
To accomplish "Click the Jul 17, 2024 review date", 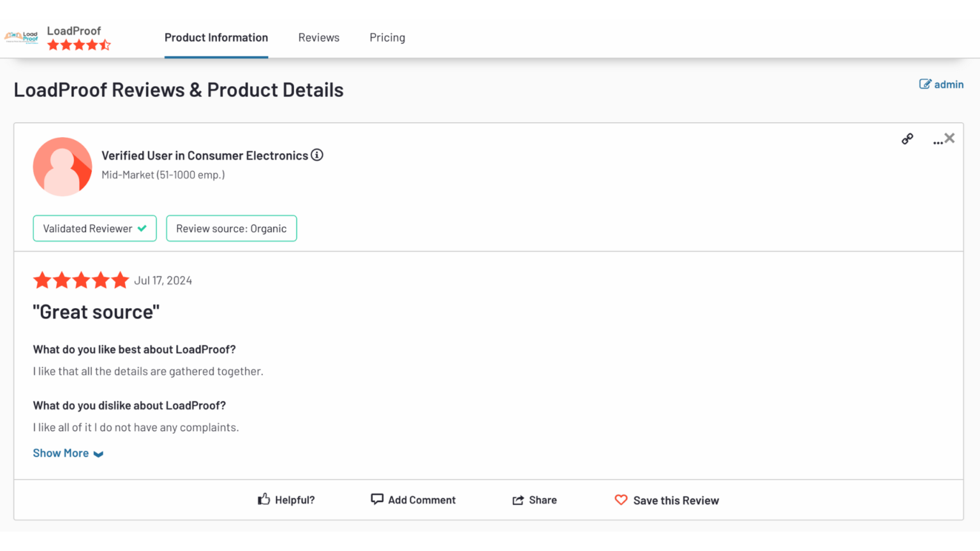I will [163, 281].
